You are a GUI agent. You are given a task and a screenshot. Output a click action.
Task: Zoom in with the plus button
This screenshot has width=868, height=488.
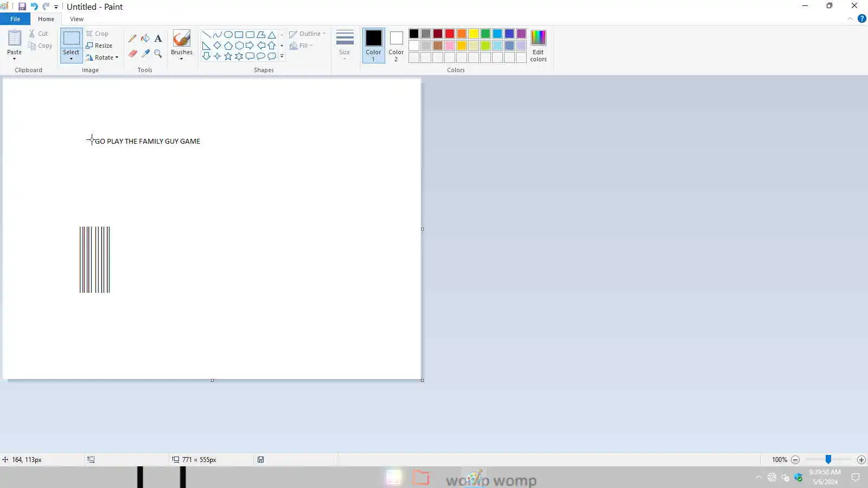(861, 460)
